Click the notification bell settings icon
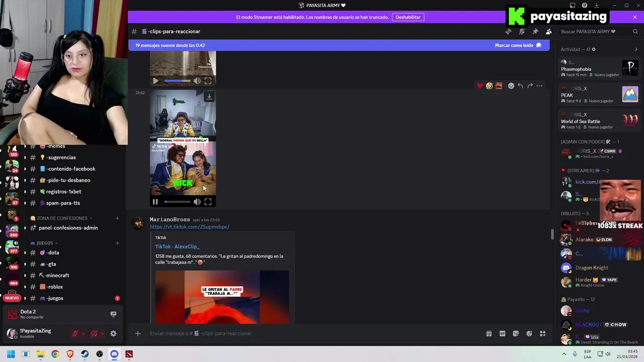The width and height of the screenshot is (644, 362). (x=522, y=31)
